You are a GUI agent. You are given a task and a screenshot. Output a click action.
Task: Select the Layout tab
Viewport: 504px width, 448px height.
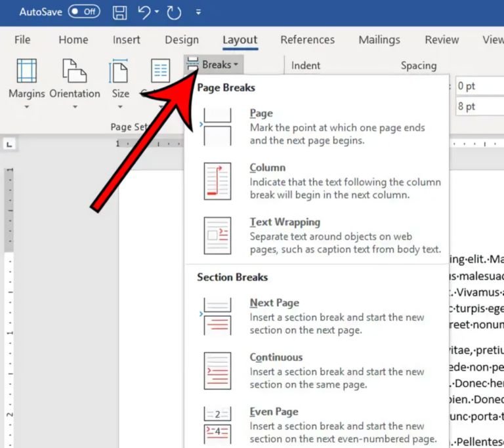pos(240,40)
